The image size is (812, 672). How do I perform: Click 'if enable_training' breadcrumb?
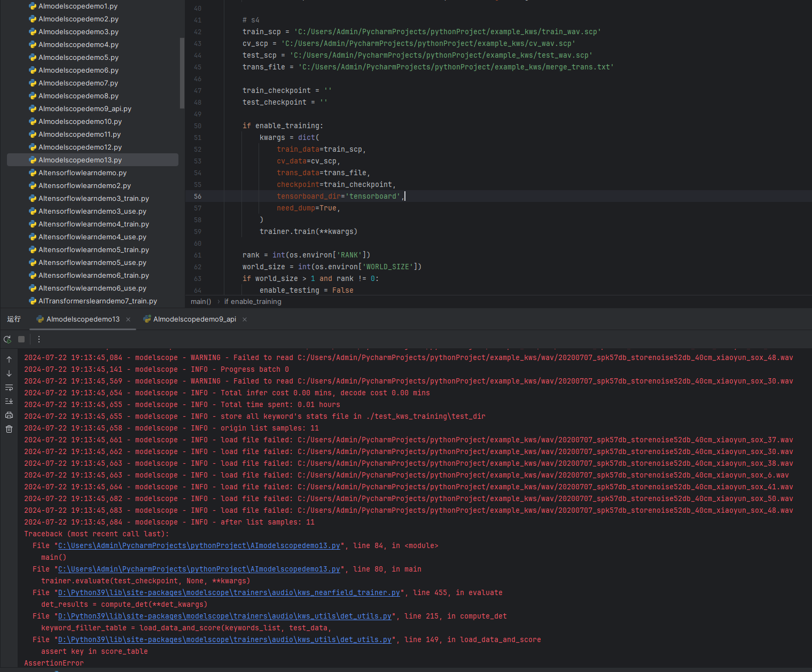(x=253, y=302)
